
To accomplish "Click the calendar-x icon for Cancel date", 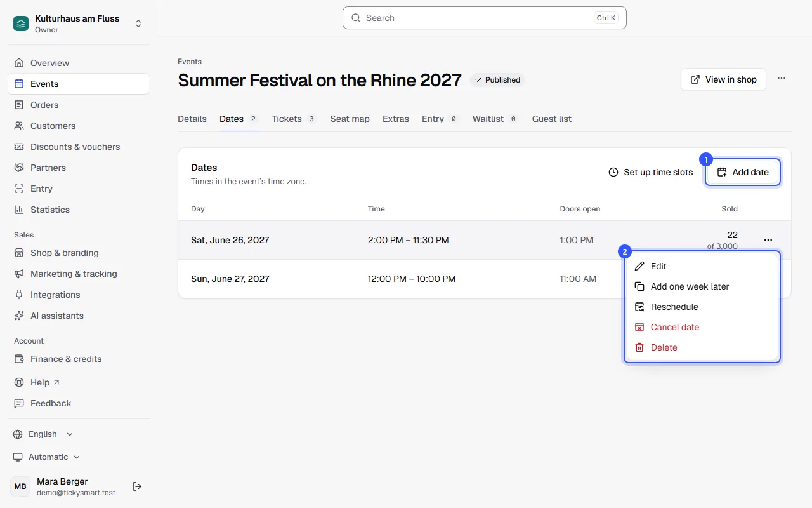I will [639, 327].
